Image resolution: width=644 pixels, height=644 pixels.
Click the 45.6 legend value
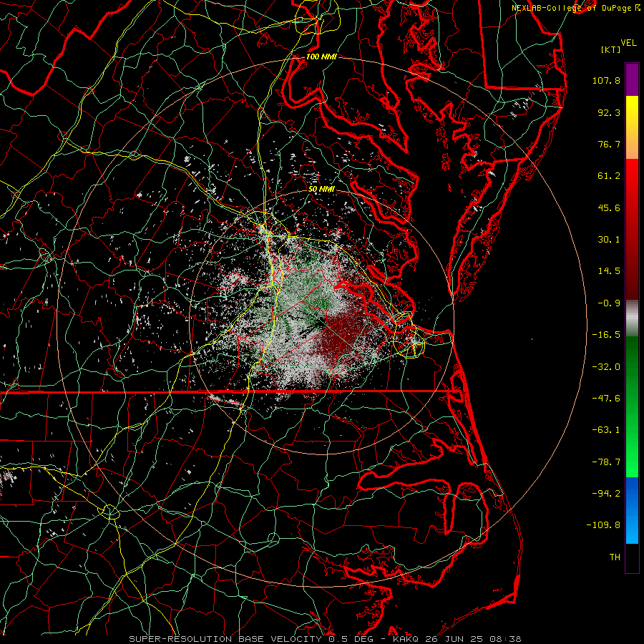(x=609, y=208)
